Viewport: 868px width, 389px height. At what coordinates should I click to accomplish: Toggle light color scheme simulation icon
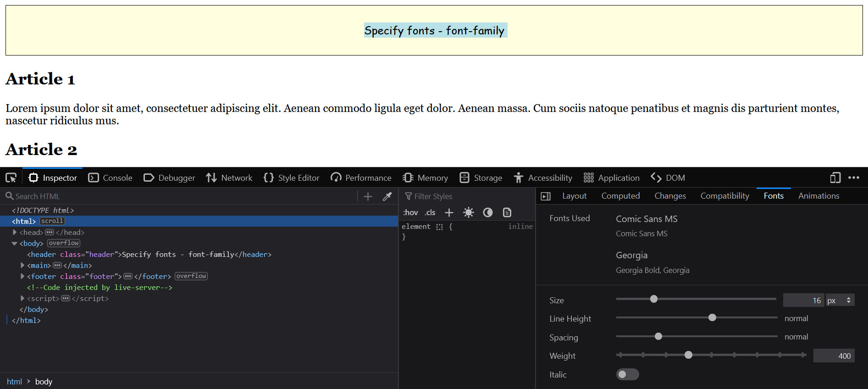[x=468, y=212]
